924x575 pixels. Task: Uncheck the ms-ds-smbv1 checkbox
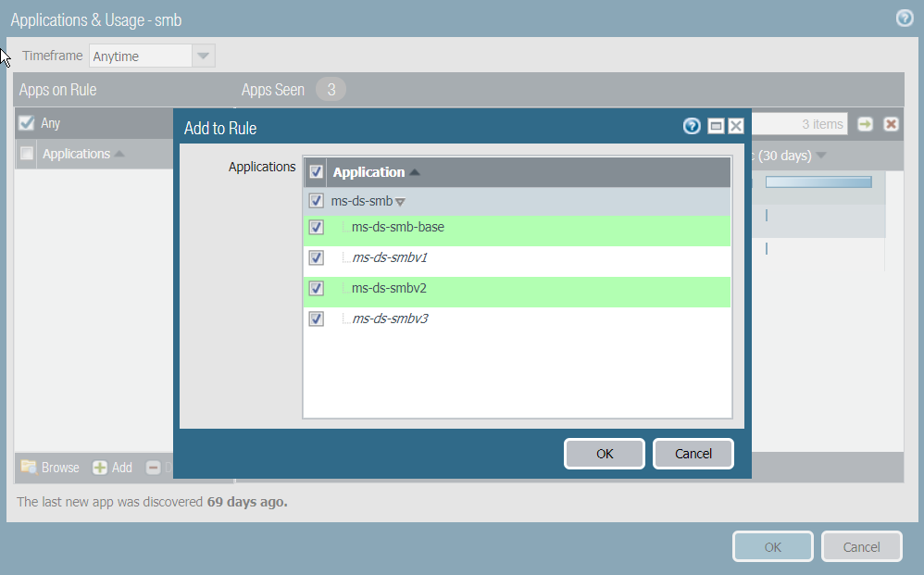pyautogui.click(x=317, y=257)
